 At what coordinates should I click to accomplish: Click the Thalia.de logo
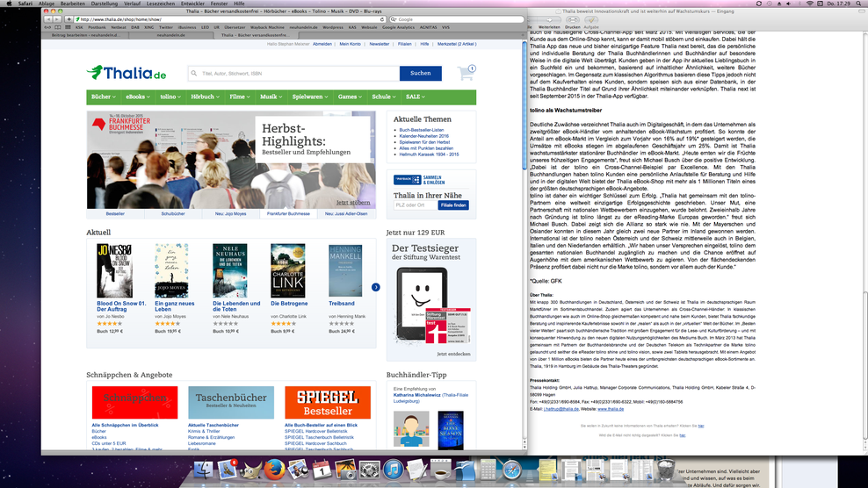coord(127,73)
